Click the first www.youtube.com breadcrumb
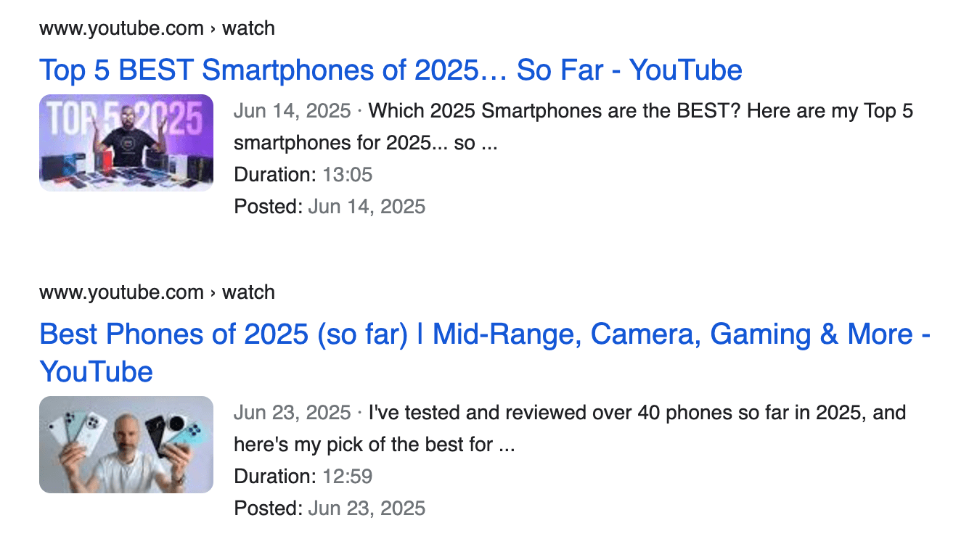 [x=120, y=28]
